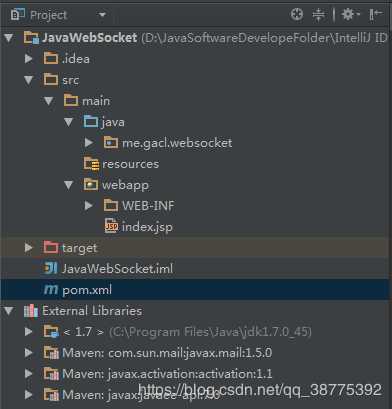
Task: Hide the Project panel with the hide icon
Action: tap(376, 14)
